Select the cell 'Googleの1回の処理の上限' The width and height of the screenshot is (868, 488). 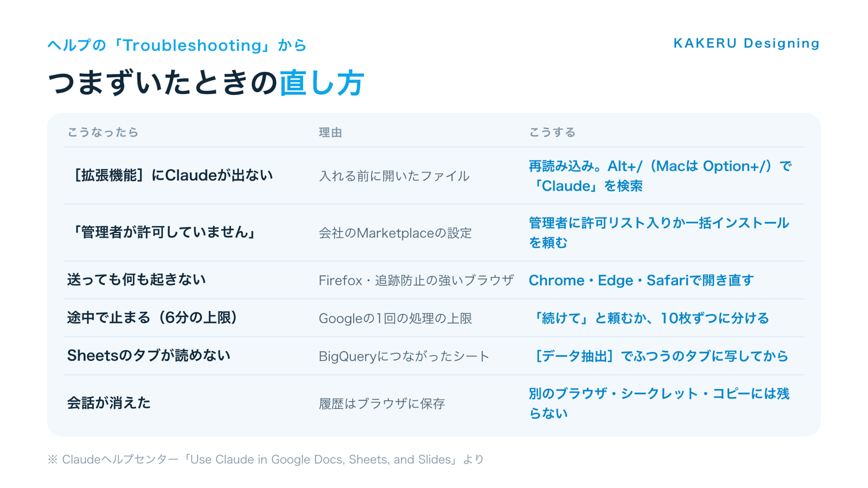(x=395, y=318)
